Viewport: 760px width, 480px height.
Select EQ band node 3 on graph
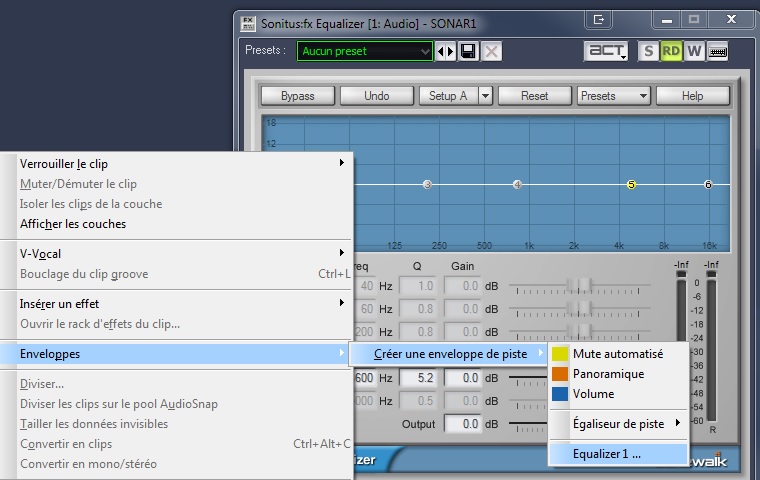click(427, 185)
